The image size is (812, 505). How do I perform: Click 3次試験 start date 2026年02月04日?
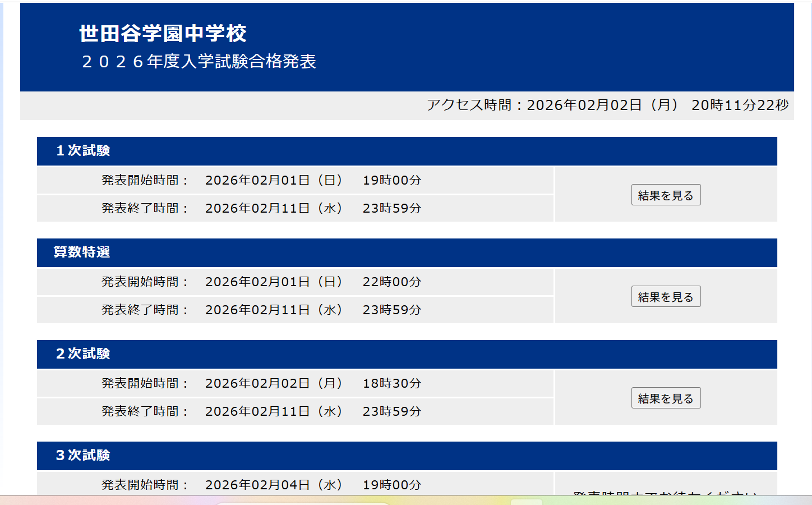point(273,485)
